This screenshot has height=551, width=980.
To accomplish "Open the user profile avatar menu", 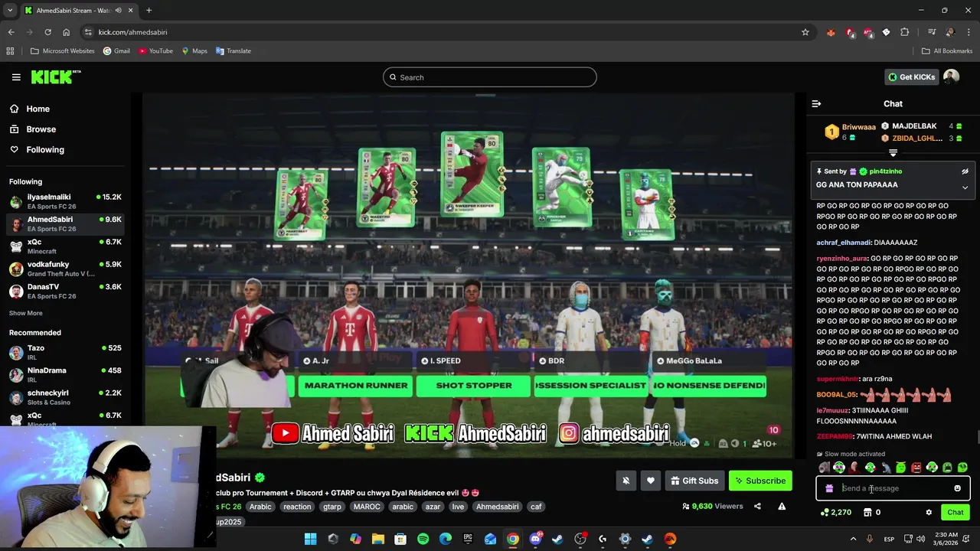I will point(951,77).
